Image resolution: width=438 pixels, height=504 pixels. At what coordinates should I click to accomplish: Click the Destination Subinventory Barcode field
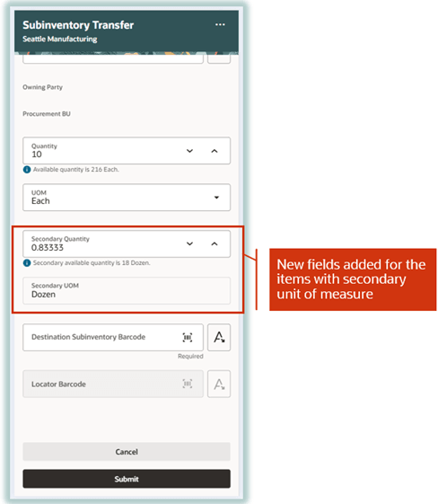pos(113,337)
